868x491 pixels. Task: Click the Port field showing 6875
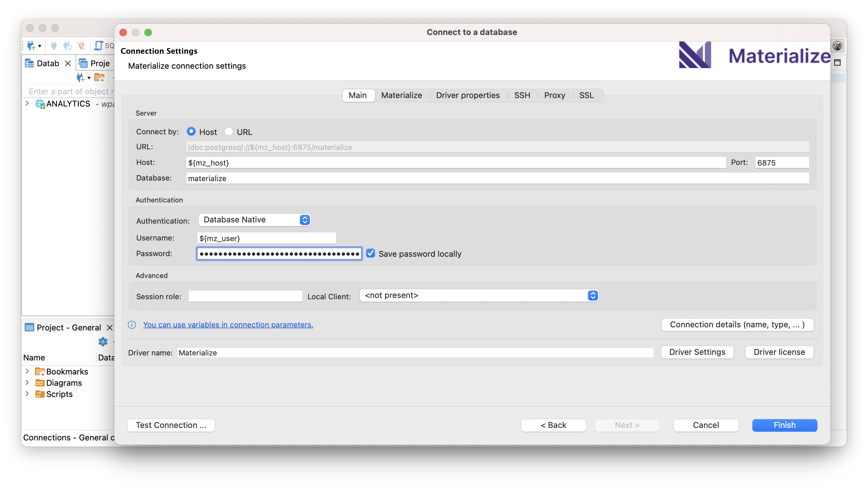[782, 162]
